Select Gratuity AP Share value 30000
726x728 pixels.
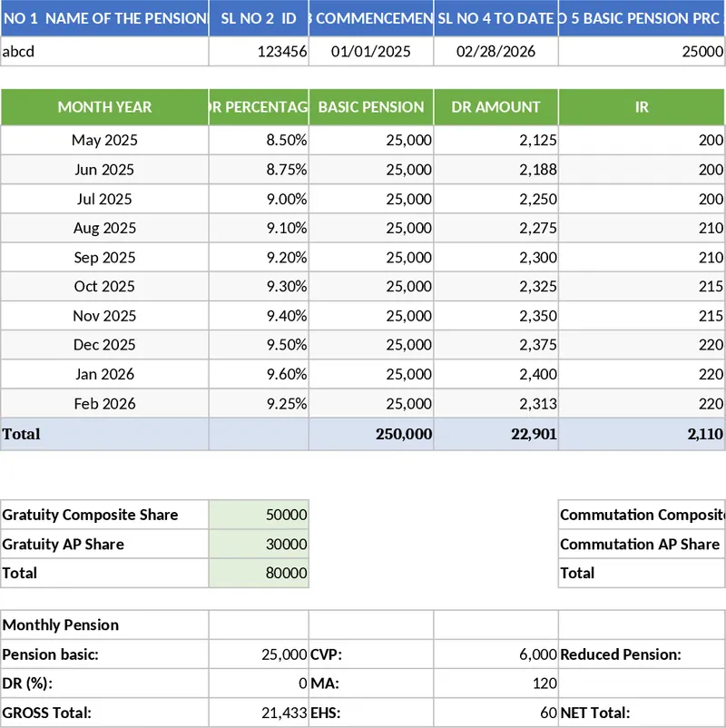tap(259, 545)
